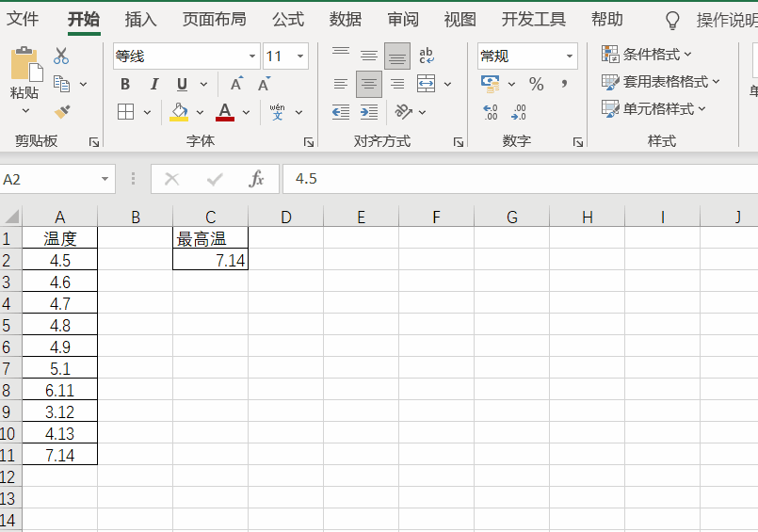
Task: Apply red font color A
Action: (x=225, y=112)
